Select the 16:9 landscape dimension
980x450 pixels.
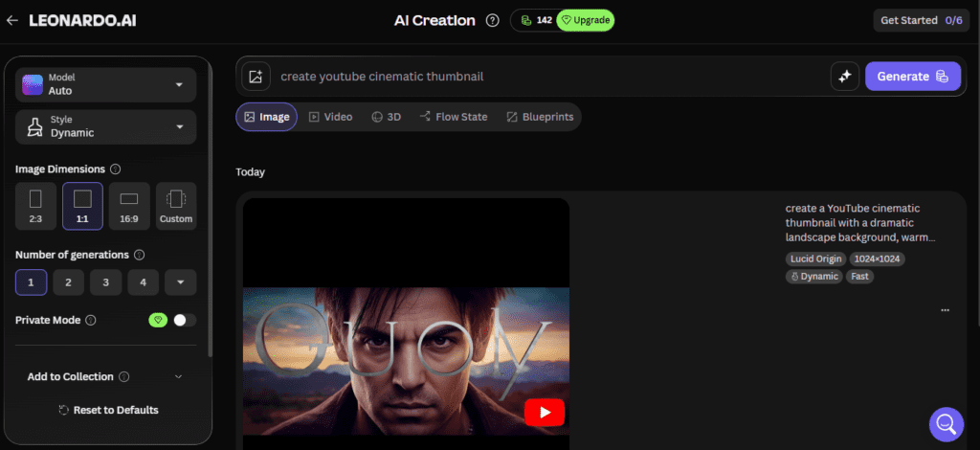click(129, 206)
